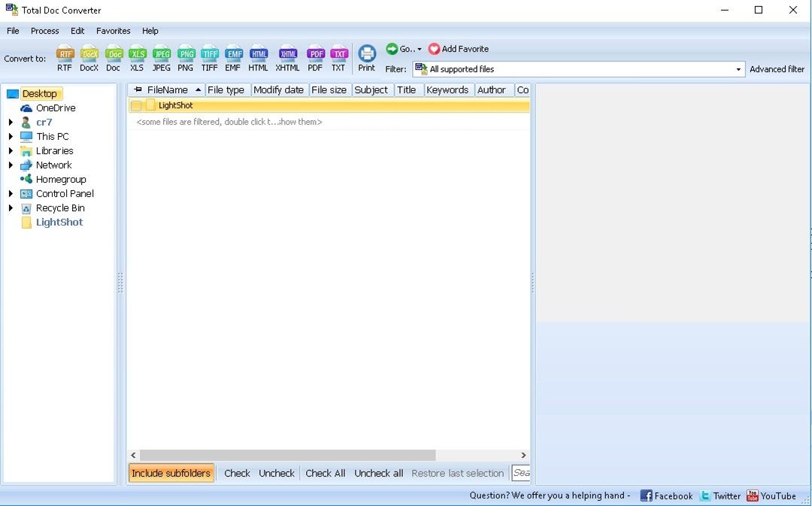Screen dimensions: 812x506
Task: Expand the Libraries node
Action: point(11,150)
